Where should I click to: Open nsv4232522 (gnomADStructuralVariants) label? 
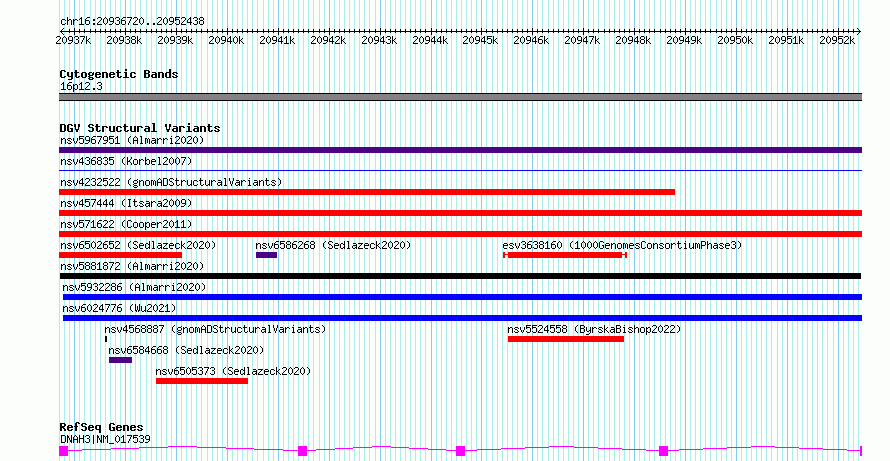(x=171, y=182)
